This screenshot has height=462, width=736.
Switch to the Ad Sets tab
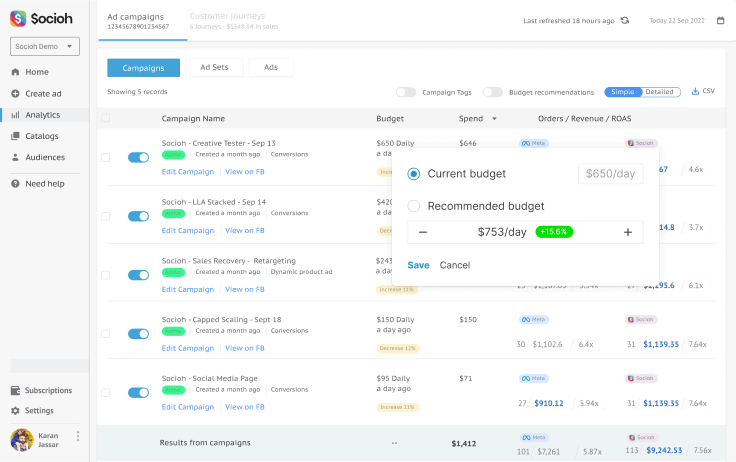(214, 67)
